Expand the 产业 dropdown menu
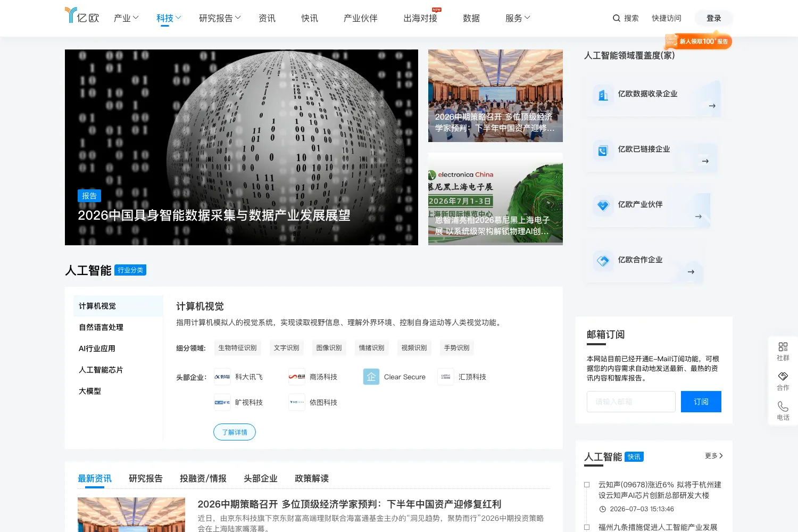The image size is (798, 532). pos(126,18)
